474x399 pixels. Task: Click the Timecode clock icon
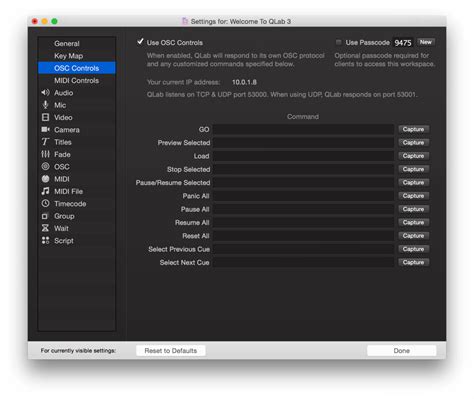45,203
